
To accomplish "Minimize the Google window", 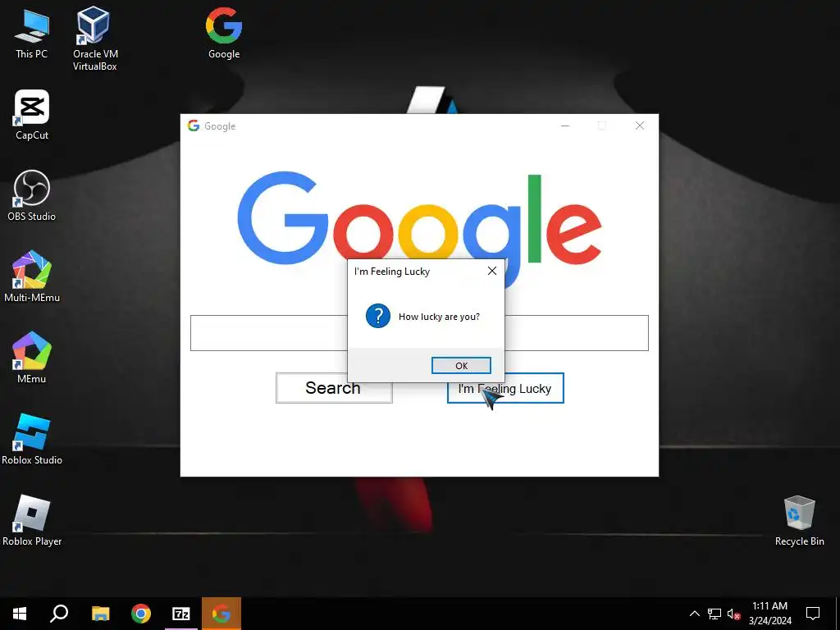I will [x=565, y=126].
